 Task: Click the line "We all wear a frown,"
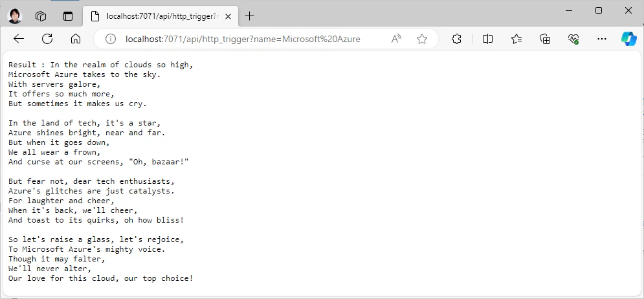point(54,152)
